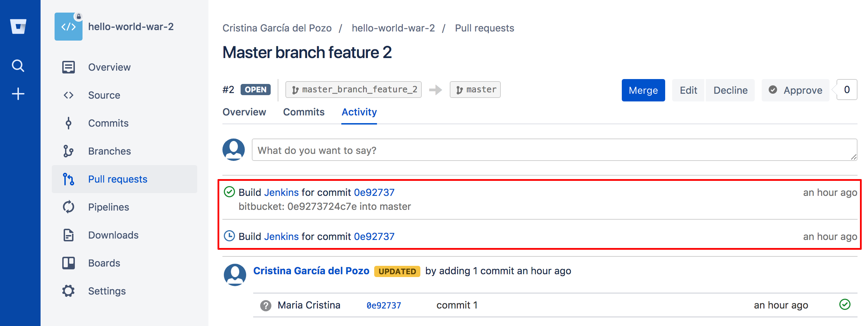The height and width of the screenshot is (326, 868).
Task: Click the green success build status icon
Action: tap(229, 192)
